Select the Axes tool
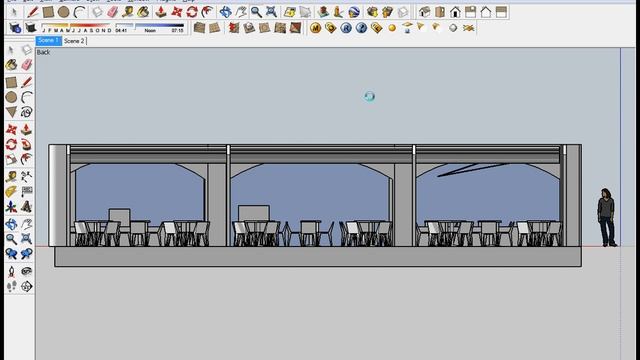Image resolution: width=640 pixels, height=360 pixels. tap(11, 207)
